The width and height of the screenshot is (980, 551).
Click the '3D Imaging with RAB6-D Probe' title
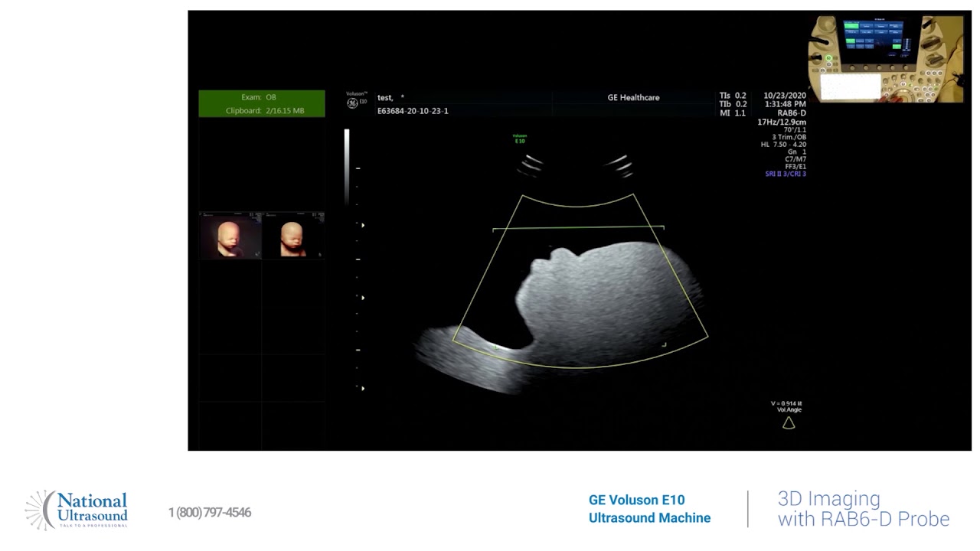(x=864, y=509)
